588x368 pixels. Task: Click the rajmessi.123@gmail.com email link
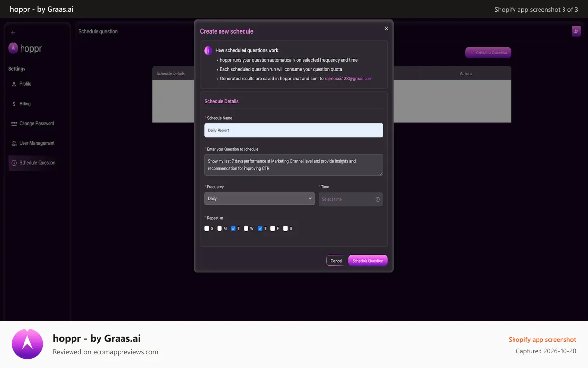(x=348, y=79)
